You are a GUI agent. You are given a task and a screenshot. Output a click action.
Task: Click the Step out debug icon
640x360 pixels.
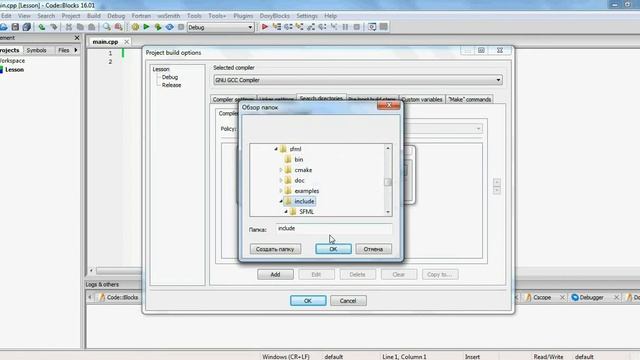point(311,27)
